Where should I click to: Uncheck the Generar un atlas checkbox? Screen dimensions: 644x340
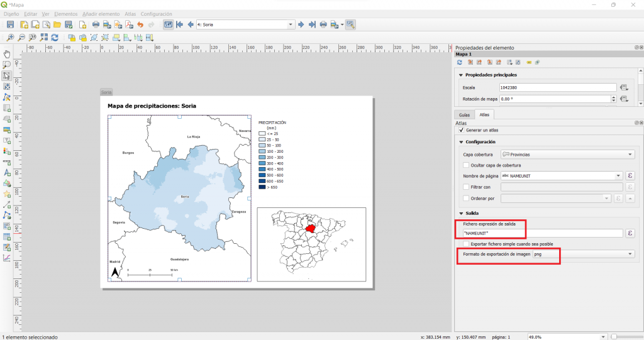[x=461, y=130]
